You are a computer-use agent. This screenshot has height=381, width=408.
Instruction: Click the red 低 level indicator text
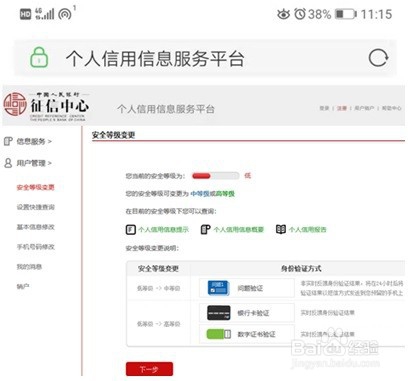tap(247, 175)
